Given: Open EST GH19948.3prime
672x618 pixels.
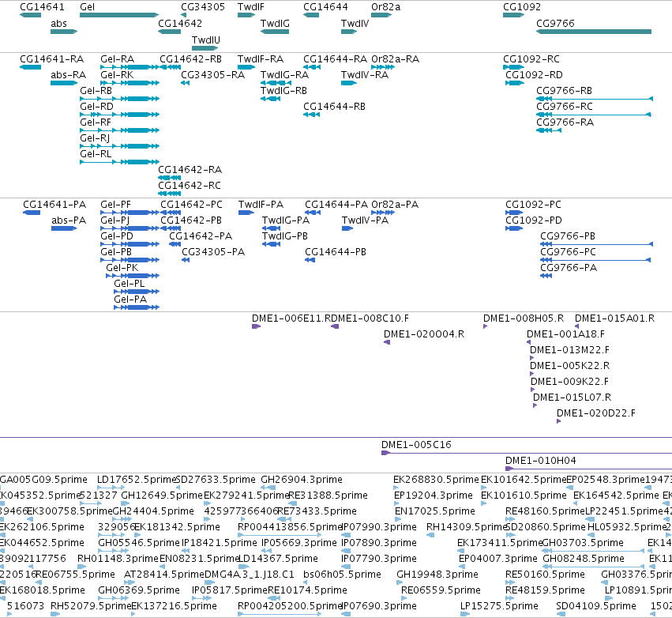Looking at the screenshot, I should click(437, 574).
